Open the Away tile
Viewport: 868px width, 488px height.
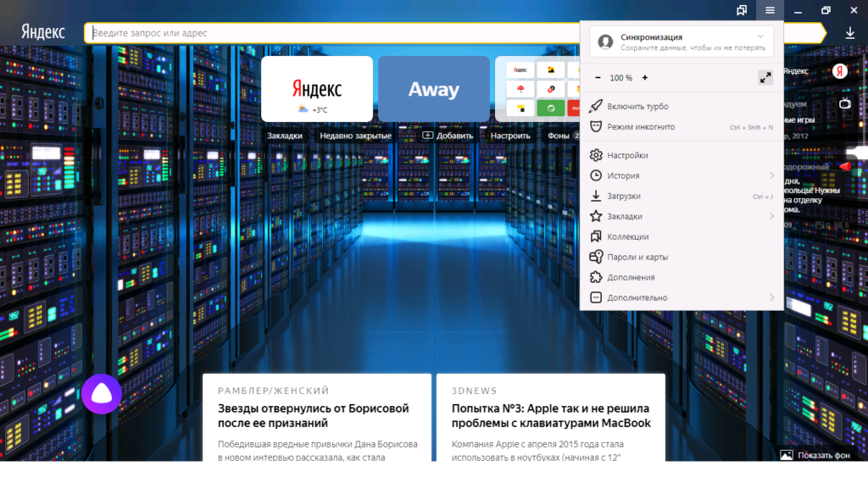click(434, 89)
